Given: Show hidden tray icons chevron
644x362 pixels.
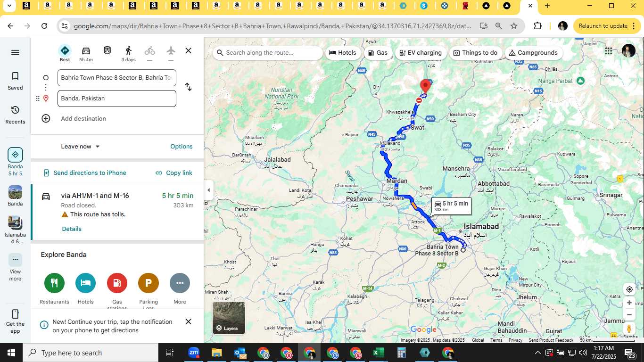Looking at the screenshot, I should pos(537,353).
